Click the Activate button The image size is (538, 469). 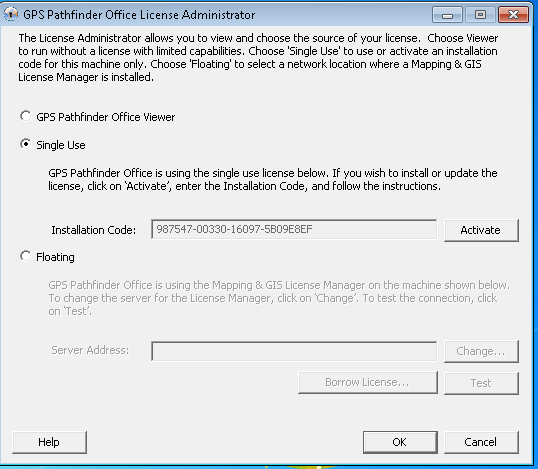[481, 230]
